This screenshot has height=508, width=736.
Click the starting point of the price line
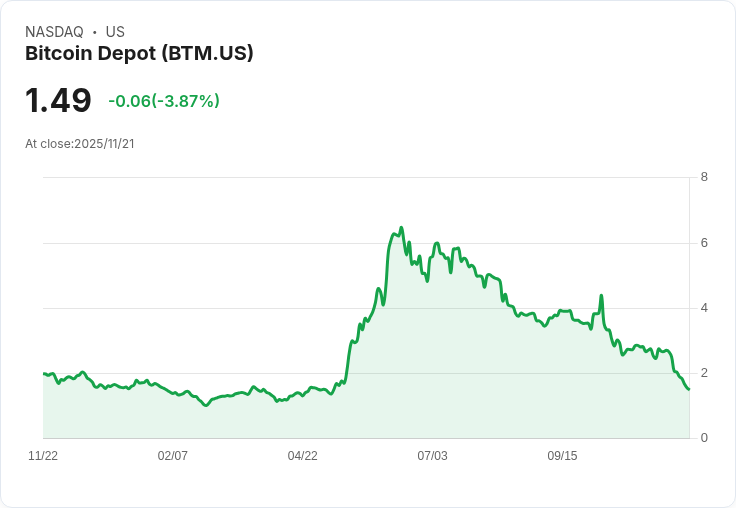pyautogui.click(x=44, y=374)
